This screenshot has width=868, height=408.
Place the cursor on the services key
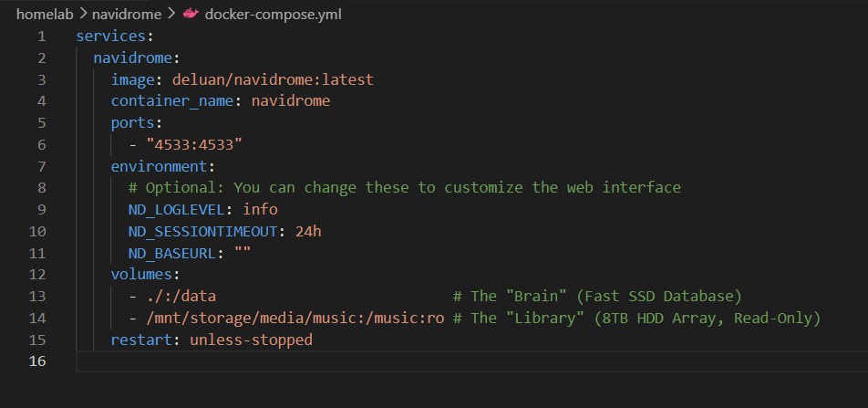[x=110, y=36]
